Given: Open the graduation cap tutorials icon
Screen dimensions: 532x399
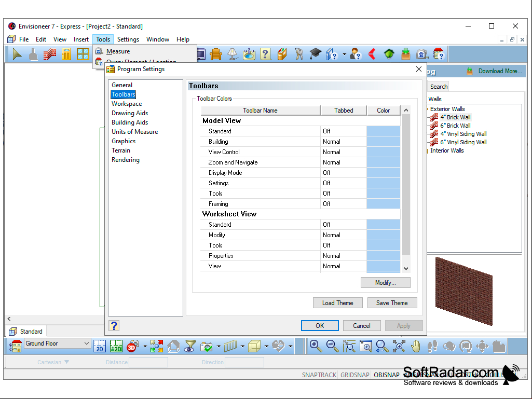Looking at the screenshot, I should pyautogui.click(x=315, y=54).
